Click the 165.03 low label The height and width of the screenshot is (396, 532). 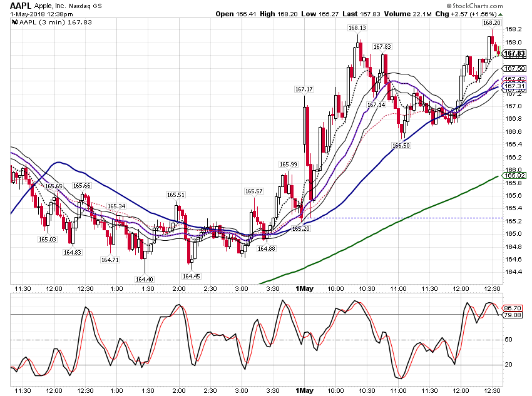(47, 240)
